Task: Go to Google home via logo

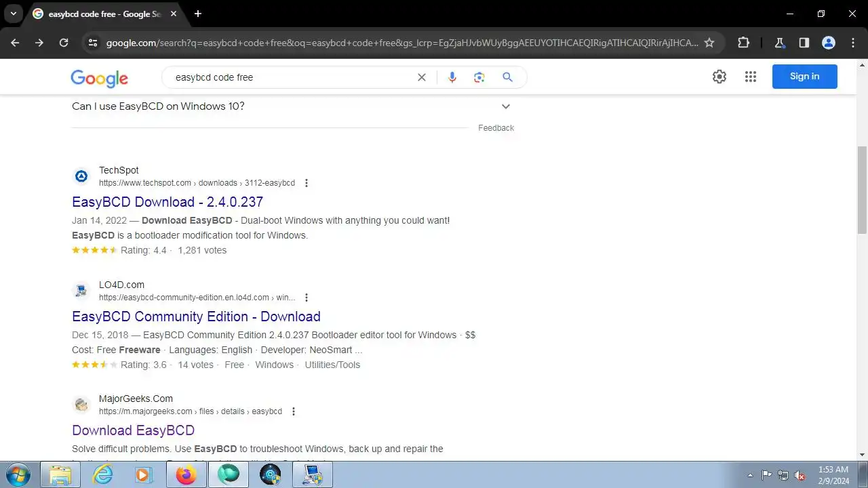Action: pyautogui.click(x=99, y=78)
